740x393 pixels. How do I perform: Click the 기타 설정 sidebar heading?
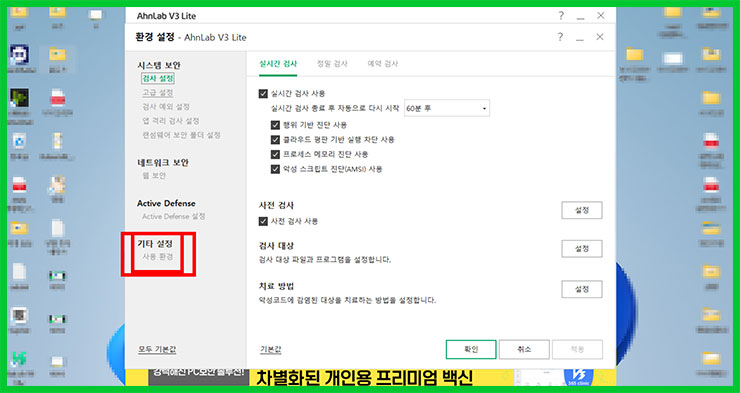click(155, 243)
